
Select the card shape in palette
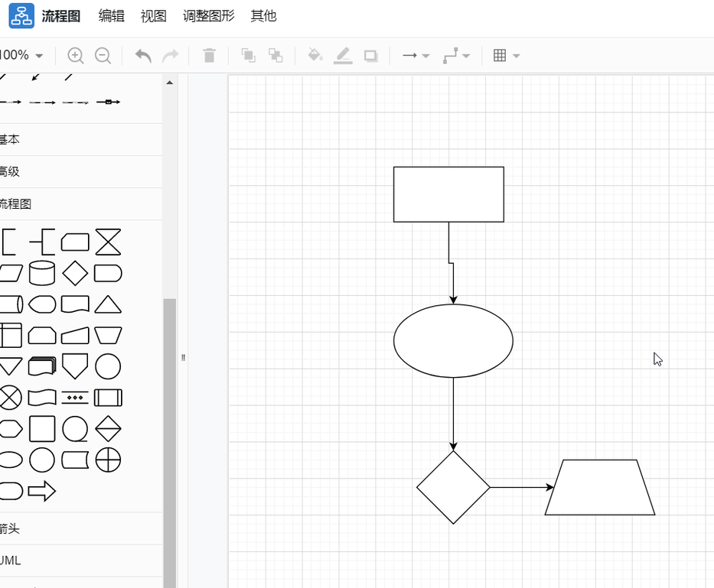point(75,242)
